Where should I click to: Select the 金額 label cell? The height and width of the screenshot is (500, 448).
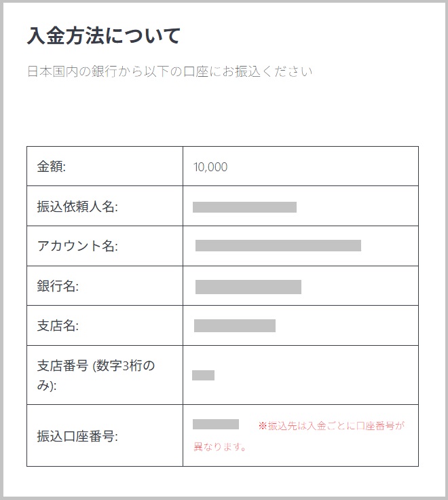[51, 167]
